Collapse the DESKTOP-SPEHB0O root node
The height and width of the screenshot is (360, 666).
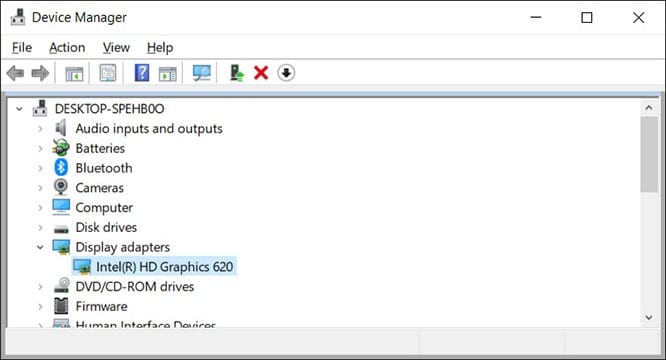click(19, 109)
